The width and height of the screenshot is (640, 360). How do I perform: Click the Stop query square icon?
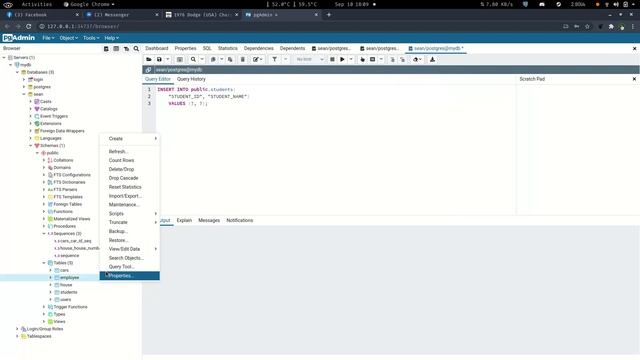[x=332, y=60]
